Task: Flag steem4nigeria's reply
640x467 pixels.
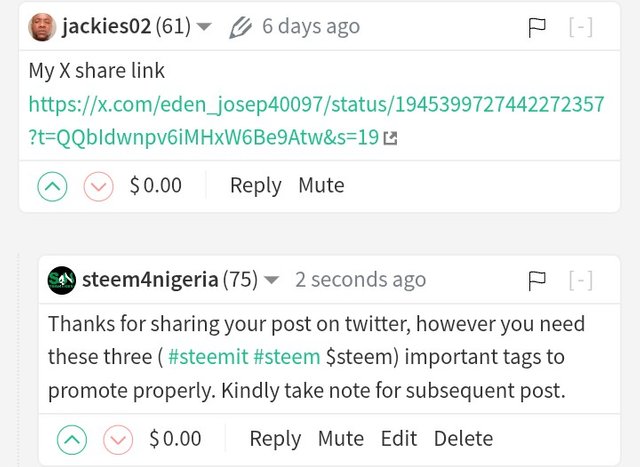Action: 537,281
